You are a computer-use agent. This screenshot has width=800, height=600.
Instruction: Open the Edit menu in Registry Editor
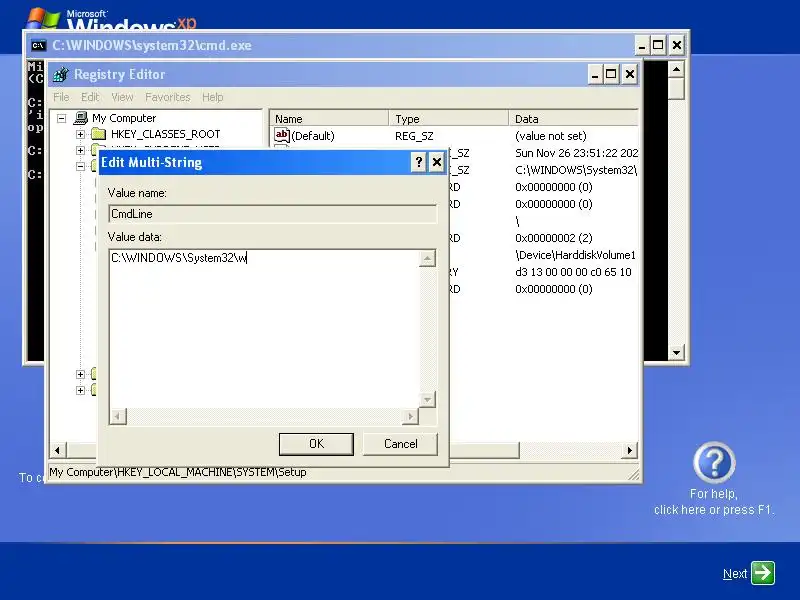90,97
